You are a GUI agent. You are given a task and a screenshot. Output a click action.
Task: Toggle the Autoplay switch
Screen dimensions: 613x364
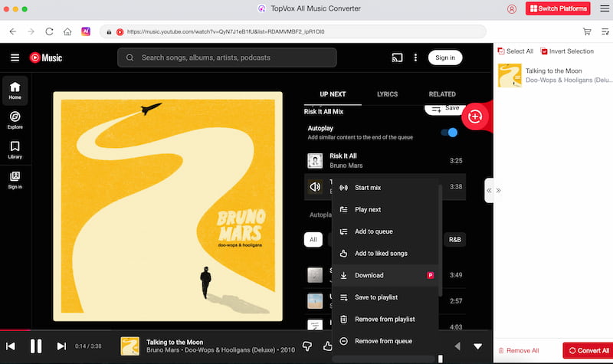pos(449,133)
